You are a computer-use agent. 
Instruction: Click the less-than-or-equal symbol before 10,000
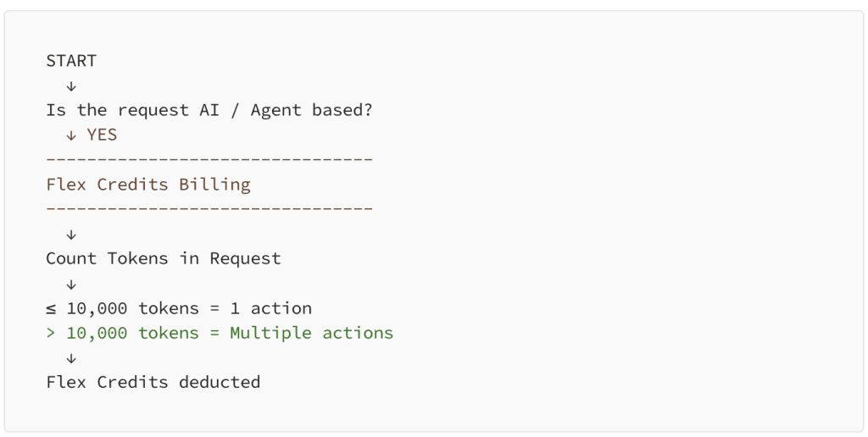(51, 308)
